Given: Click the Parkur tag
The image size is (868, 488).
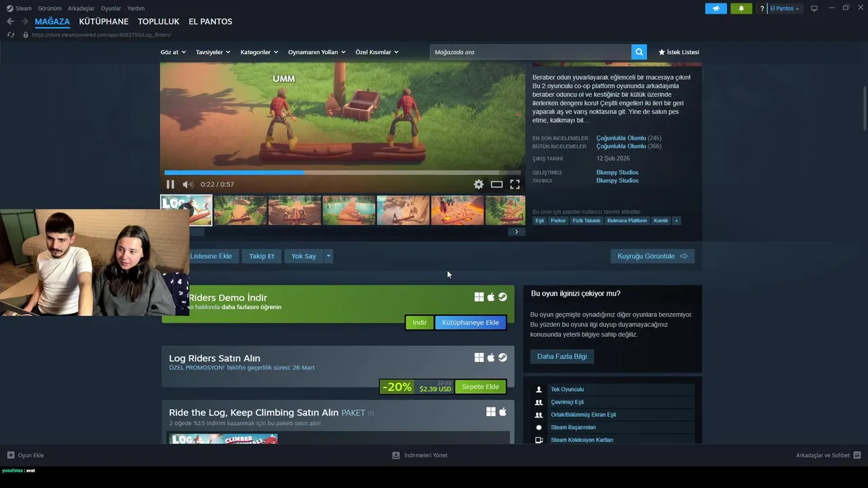Looking at the screenshot, I should click(558, 220).
